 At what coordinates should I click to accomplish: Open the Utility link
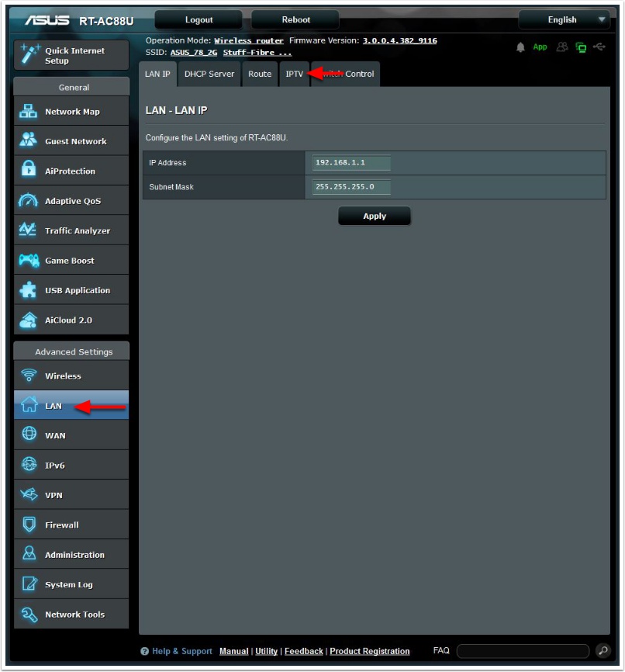[x=267, y=651]
